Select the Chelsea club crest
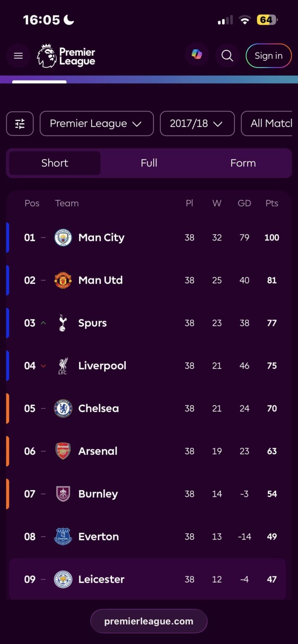The width and height of the screenshot is (298, 644). tap(63, 408)
